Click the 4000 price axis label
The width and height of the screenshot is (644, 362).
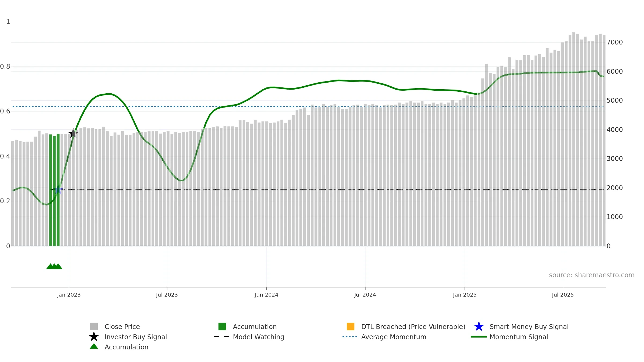[615, 130]
